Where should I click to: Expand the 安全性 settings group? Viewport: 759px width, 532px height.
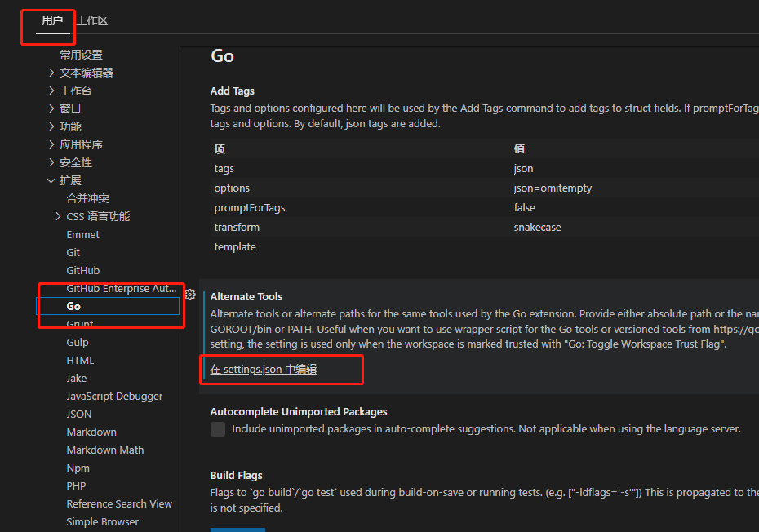point(52,162)
